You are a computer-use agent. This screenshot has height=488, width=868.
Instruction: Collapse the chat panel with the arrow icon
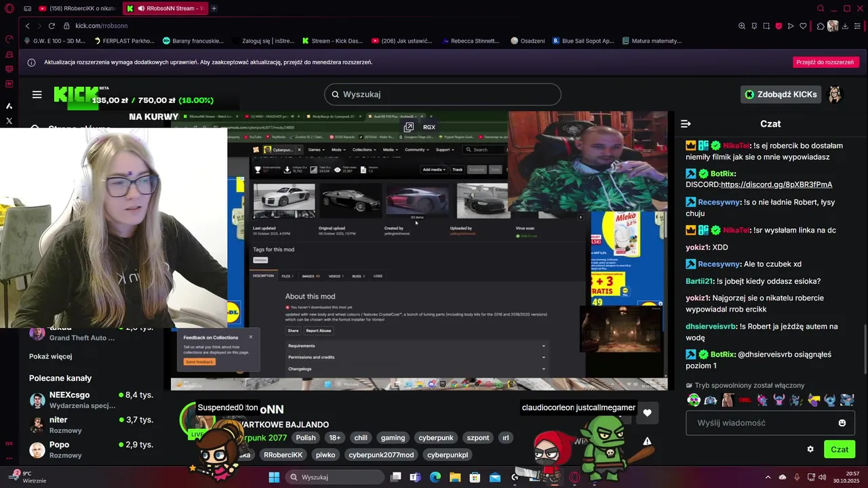point(686,123)
